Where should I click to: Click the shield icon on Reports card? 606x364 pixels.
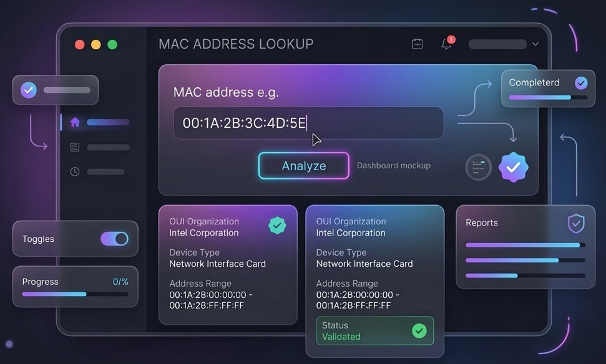(576, 224)
